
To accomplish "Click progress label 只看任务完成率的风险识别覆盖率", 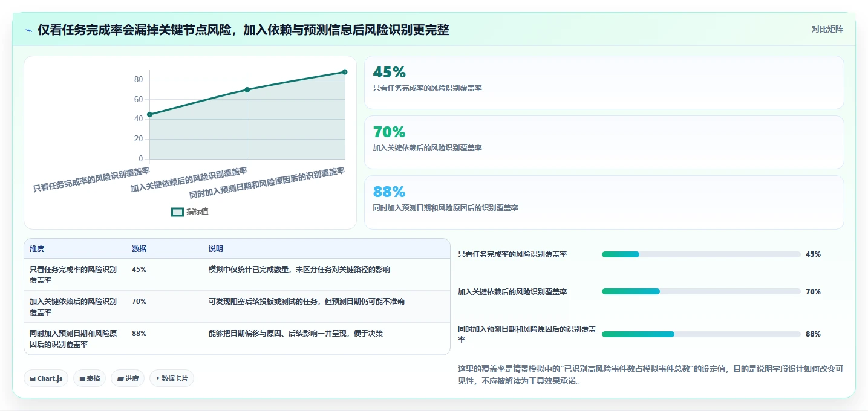I will [512, 254].
